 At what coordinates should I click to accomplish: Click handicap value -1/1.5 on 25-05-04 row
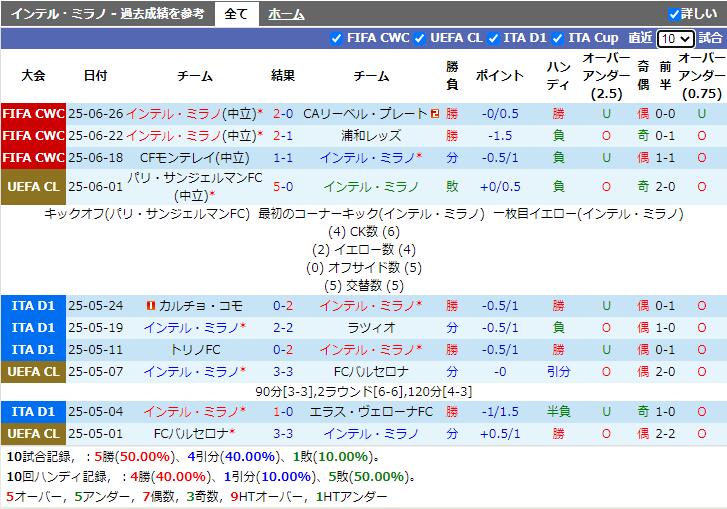(500, 412)
